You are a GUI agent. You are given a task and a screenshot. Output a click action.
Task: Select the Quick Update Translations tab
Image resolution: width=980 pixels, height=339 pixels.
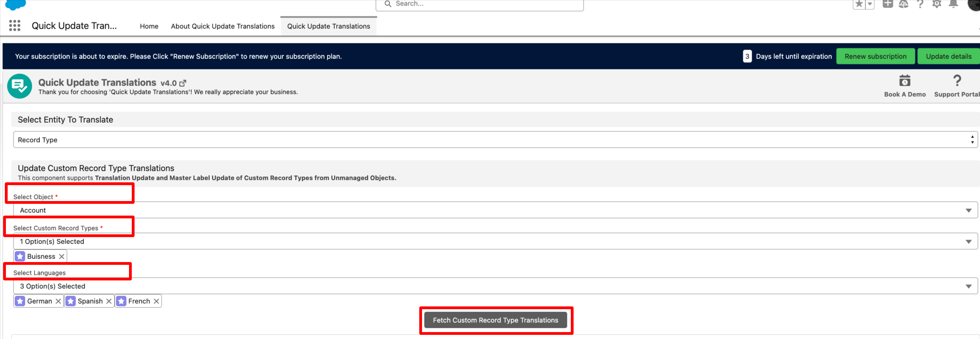tap(329, 26)
